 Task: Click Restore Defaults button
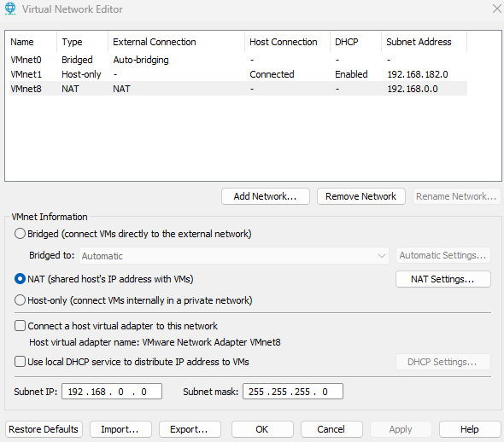click(x=44, y=429)
